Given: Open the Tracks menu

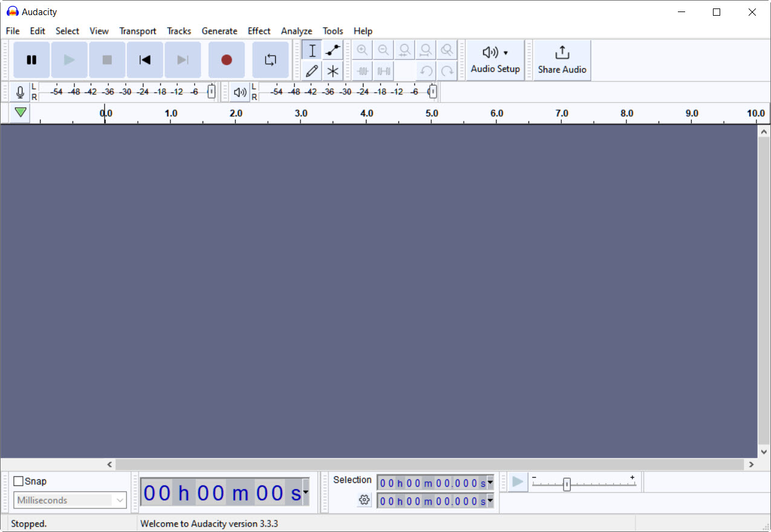Looking at the screenshot, I should (179, 31).
